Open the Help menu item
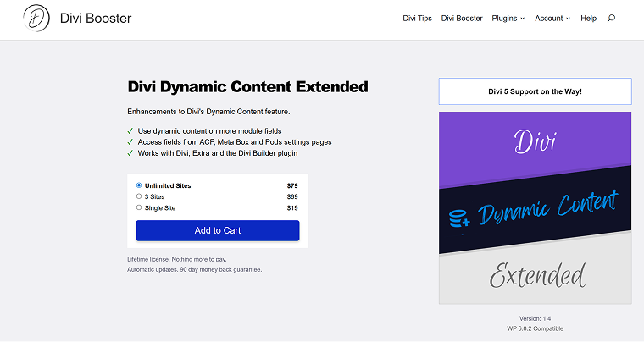Image resolution: width=644 pixels, height=342 pixels. pyautogui.click(x=588, y=19)
